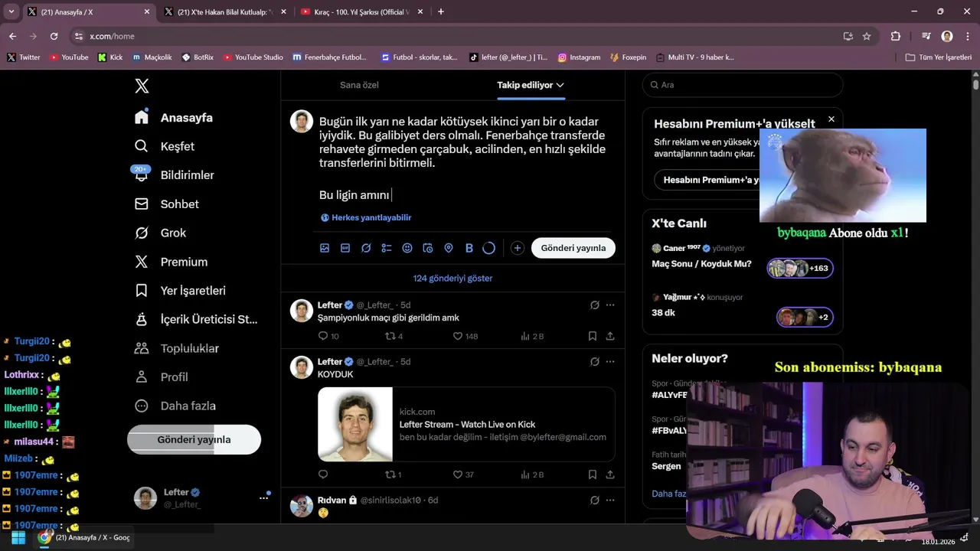Repost the Şampiyonluk maçı post
This screenshot has width=980, height=551.
coord(394,336)
